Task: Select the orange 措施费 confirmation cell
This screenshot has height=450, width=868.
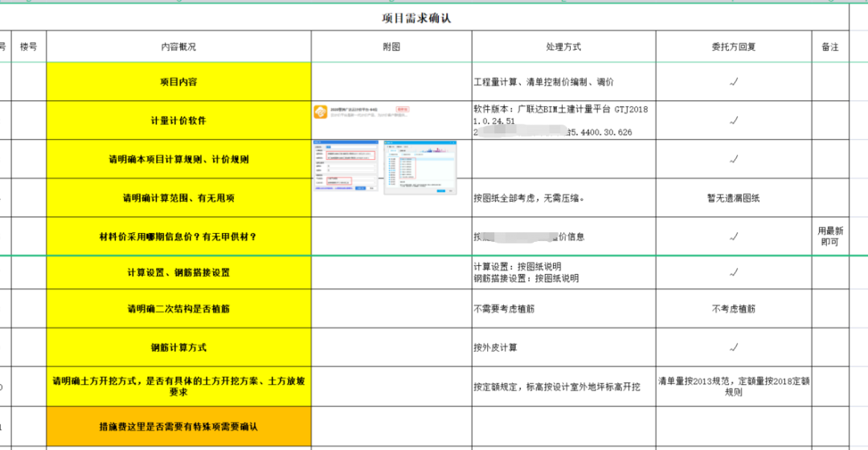Action: (178, 427)
